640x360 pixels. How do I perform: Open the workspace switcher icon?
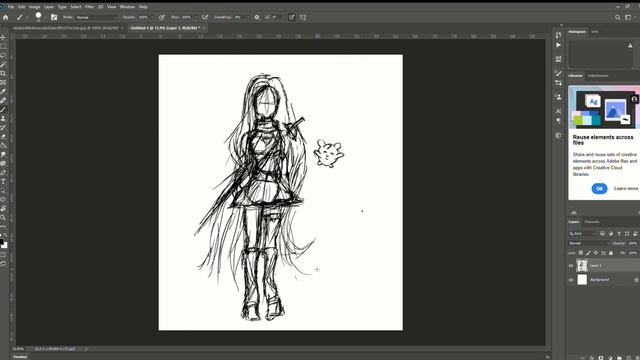pyautogui.click(x=629, y=18)
